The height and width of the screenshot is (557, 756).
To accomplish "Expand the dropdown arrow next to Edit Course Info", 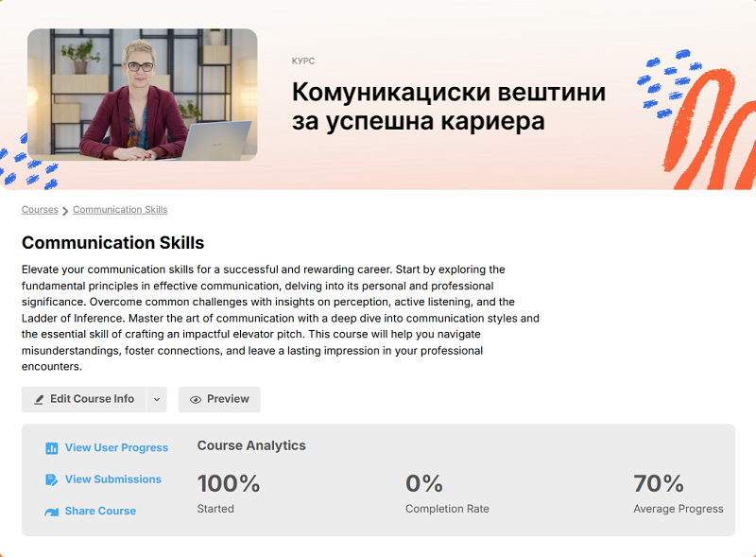I will (157, 399).
